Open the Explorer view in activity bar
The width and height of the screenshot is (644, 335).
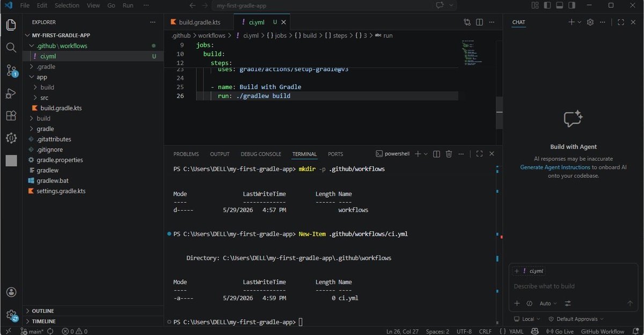pyautogui.click(x=11, y=25)
